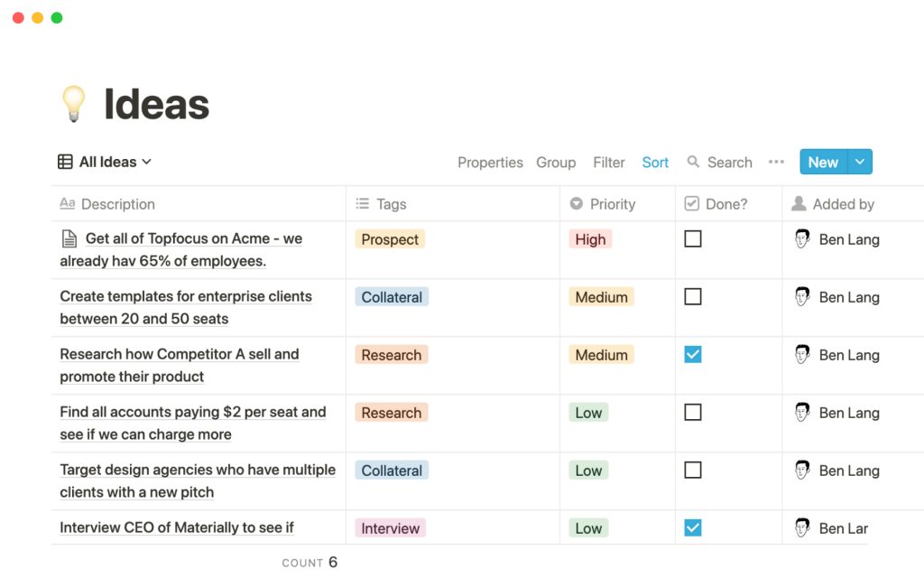
Task: Click Ben Lang avatar in Create templates row
Action: point(802,296)
